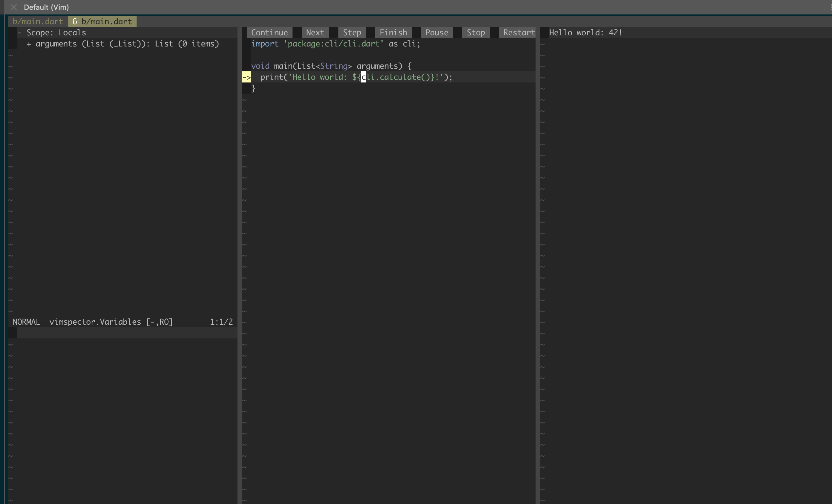Click the 1:1/2 cursor position indicator
832x504 pixels.
tap(221, 321)
